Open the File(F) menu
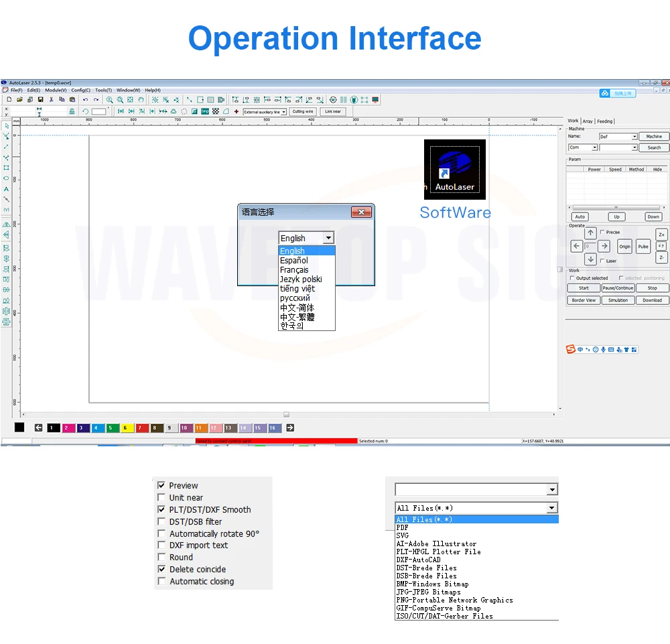 point(16,90)
